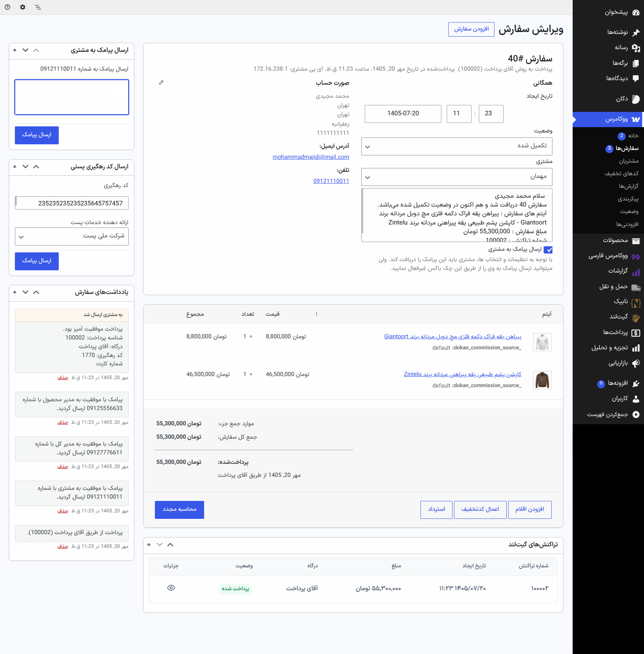The image size is (644, 654).
Task: Uncheck ارسال پیامک به مشتری checkbox
Action: point(548,250)
